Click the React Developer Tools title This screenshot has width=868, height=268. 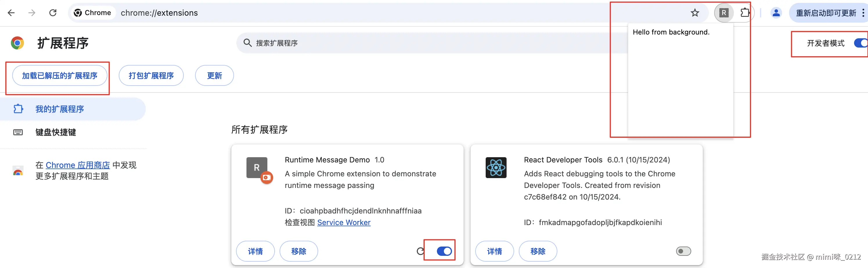pos(563,160)
